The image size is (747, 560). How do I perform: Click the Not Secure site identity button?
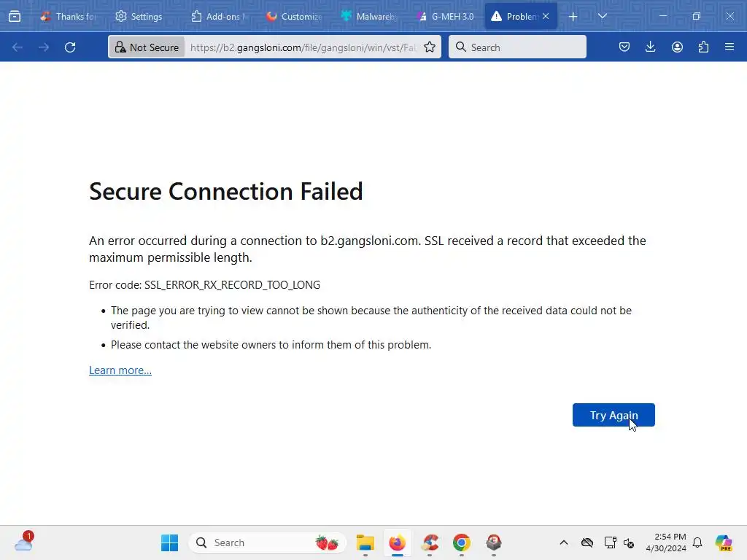click(147, 47)
